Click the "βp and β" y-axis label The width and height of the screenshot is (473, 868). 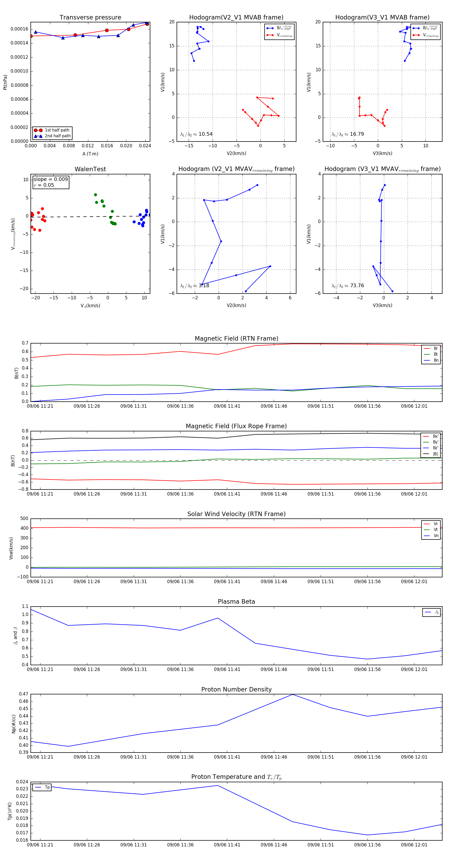(x=15, y=636)
